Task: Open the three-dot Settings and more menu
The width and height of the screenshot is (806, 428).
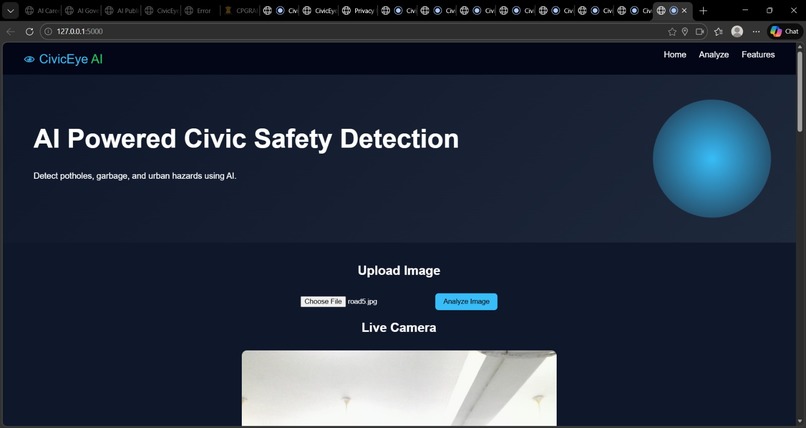Action: [x=756, y=31]
